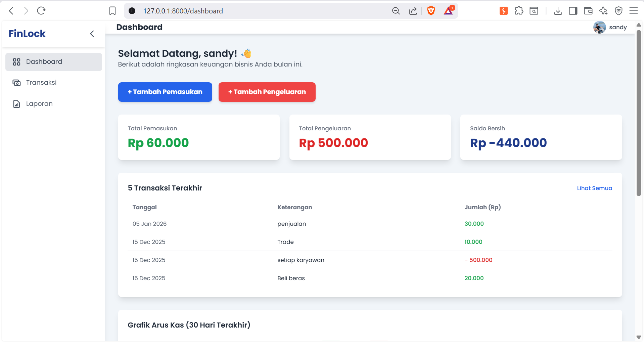This screenshot has width=644, height=343.
Task: Reload the dashboard page
Action: click(x=41, y=11)
